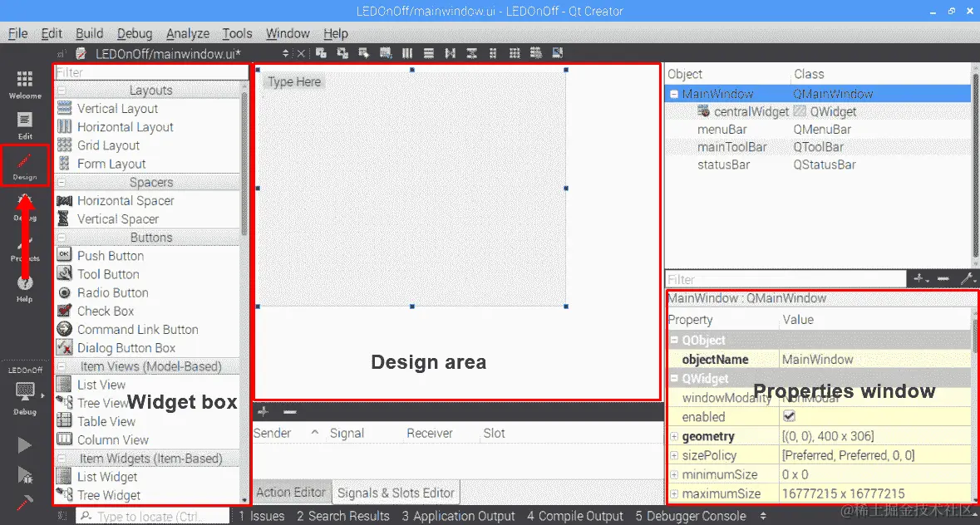Toggle the enabled property checkbox
Image resolution: width=980 pixels, height=525 pixels.
[x=789, y=416]
